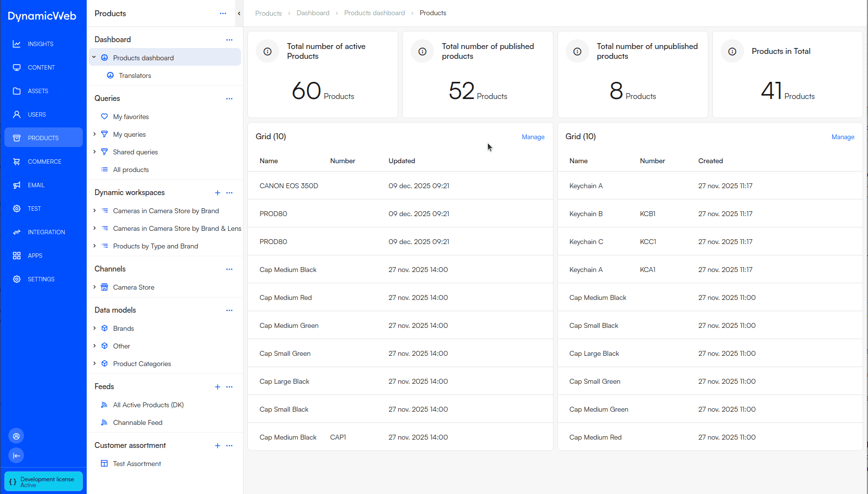Click the Apps grid icon
868x494 pixels.
coord(17,256)
